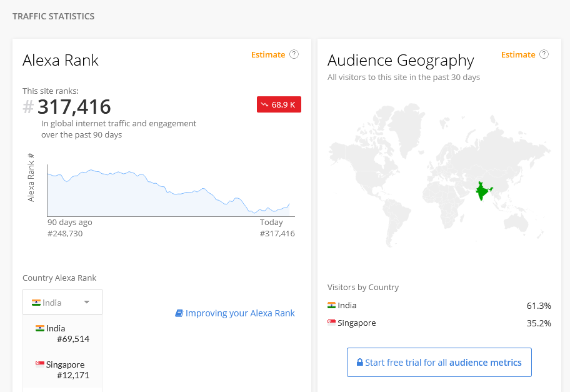Click the trend-down arrow icon in the red badge

(264, 105)
